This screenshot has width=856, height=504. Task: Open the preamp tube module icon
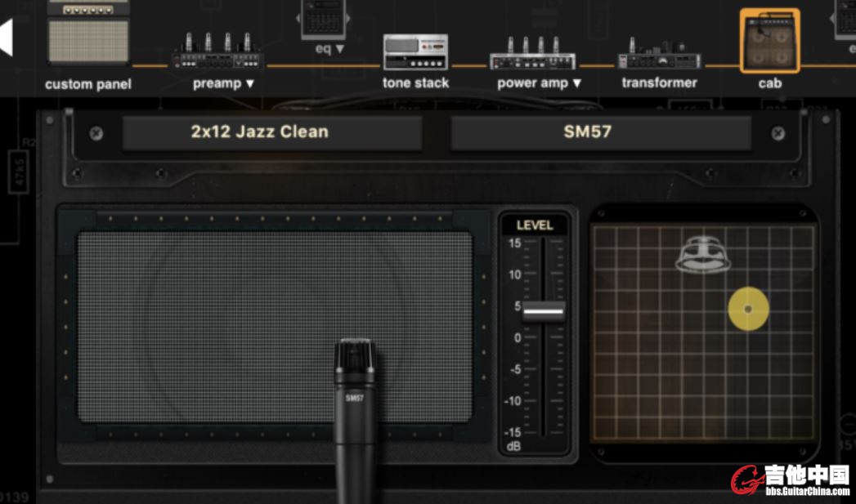217,51
